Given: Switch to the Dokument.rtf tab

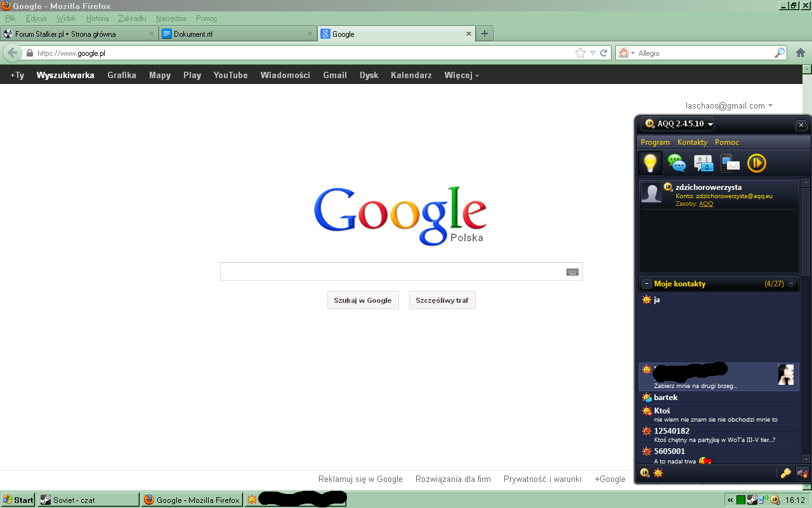Looking at the screenshot, I should point(237,34).
